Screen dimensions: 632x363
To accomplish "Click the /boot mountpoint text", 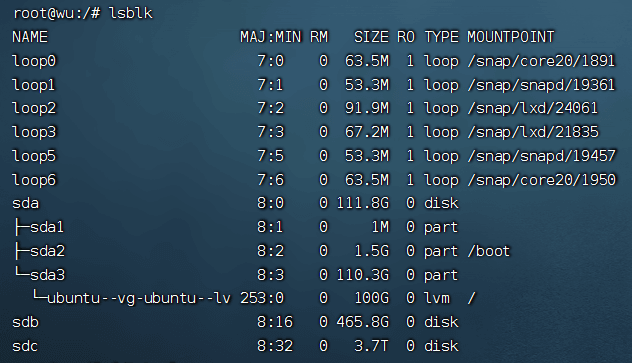I will (489, 251).
